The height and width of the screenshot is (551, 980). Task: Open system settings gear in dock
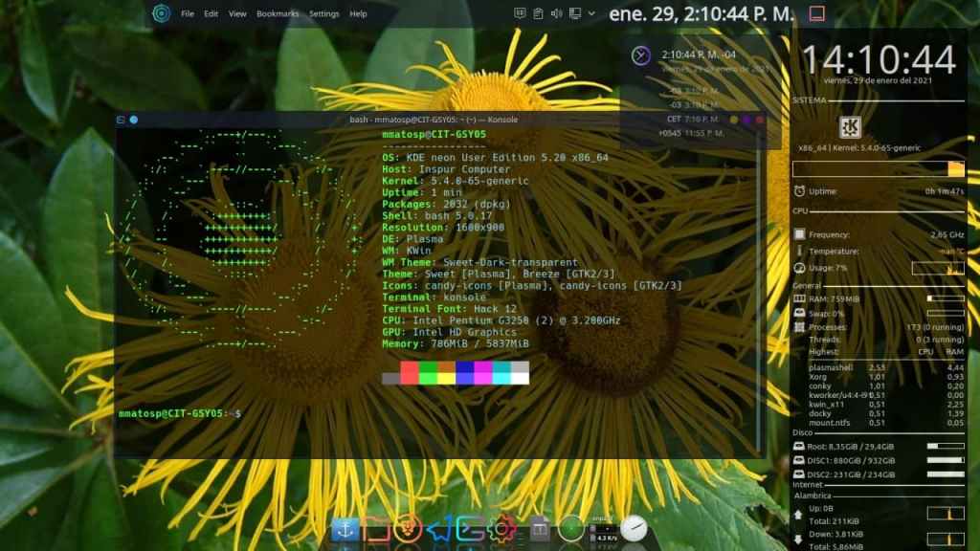pyautogui.click(x=499, y=528)
